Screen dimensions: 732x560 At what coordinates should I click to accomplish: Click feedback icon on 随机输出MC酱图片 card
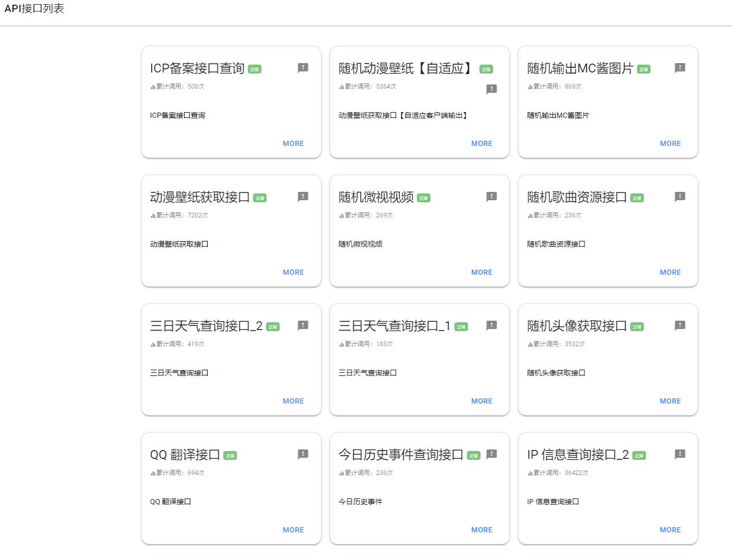coord(680,68)
